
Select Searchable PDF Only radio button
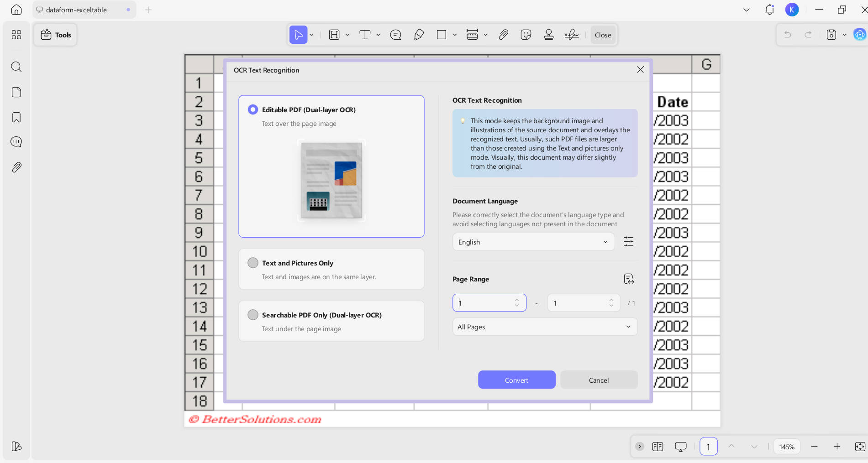253,315
